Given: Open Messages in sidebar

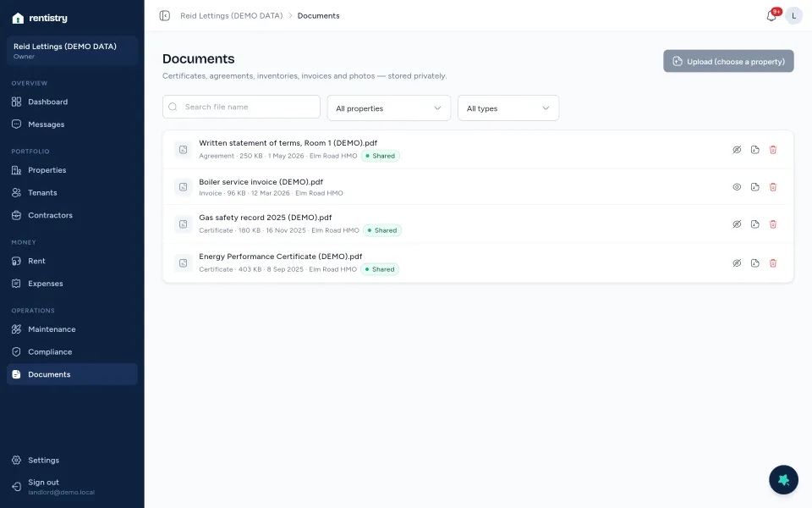Looking at the screenshot, I should [x=72, y=124].
